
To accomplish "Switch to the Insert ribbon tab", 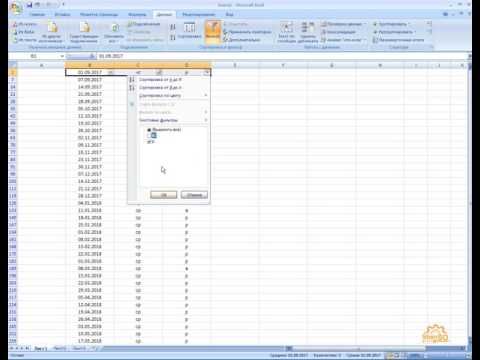I will [x=62, y=14].
